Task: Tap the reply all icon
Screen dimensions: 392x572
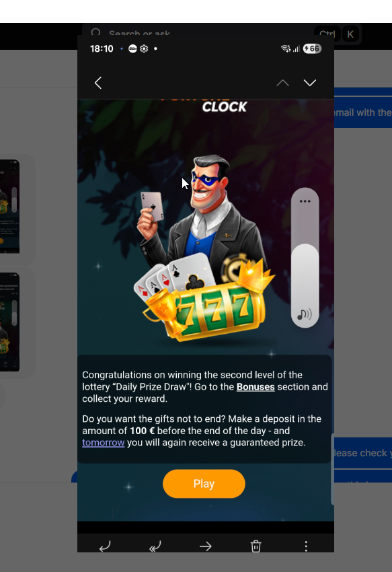Action: tap(155, 546)
